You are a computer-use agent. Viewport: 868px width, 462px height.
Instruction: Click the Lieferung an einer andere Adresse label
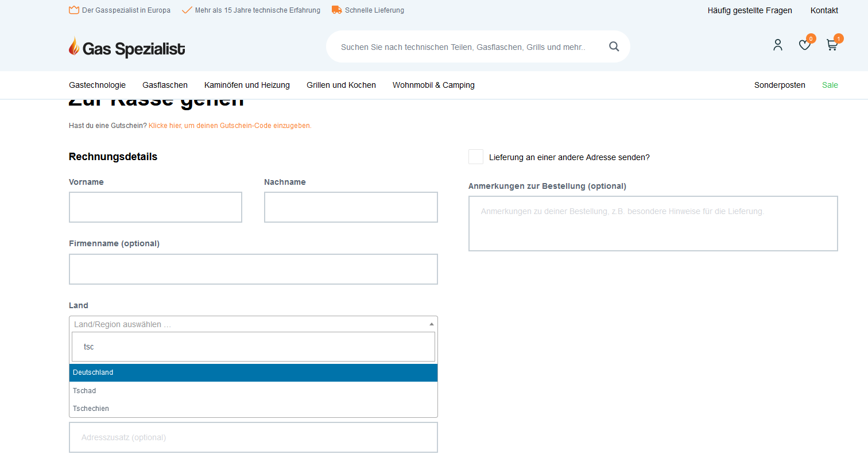pyautogui.click(x=569, y=157)
